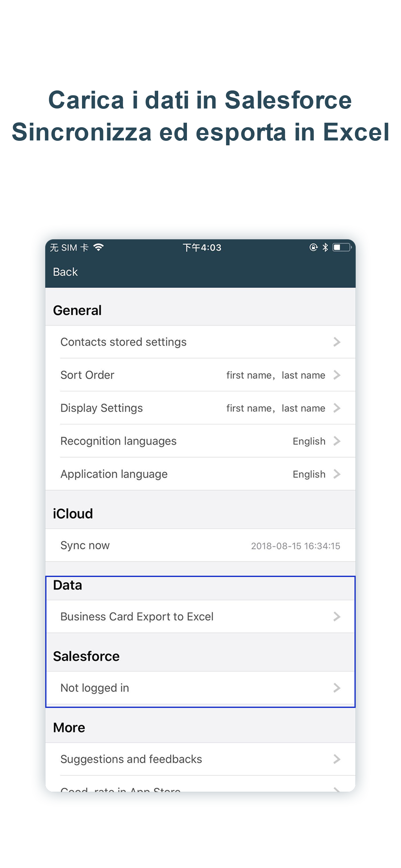
Task: Click the line Sincronizza ed esporta in Excel
Action: (x=200, y=132)
